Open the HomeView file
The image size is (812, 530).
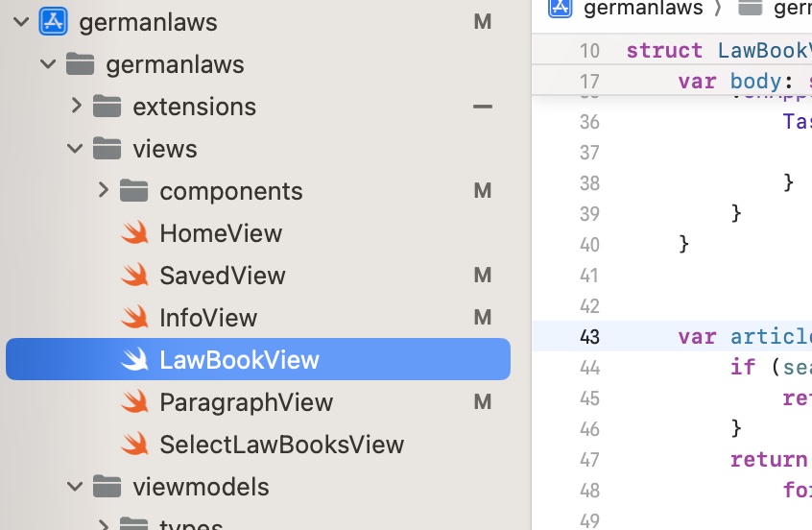[x=221, y=233]
